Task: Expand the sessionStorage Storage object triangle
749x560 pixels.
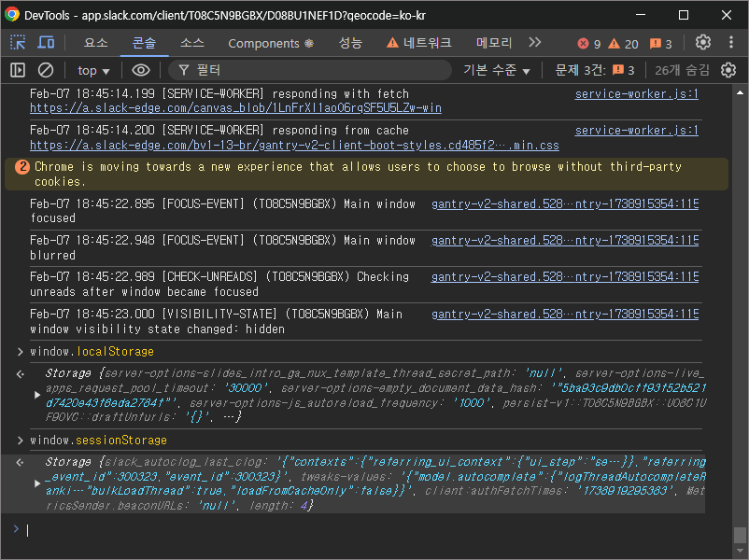Action: 37,483
